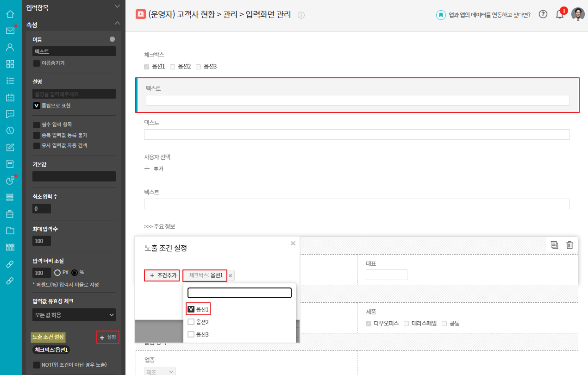Screen dimensions: 588x375
Task: Click the 설정 button for 노출 조건
Action: tap(108, 337)
